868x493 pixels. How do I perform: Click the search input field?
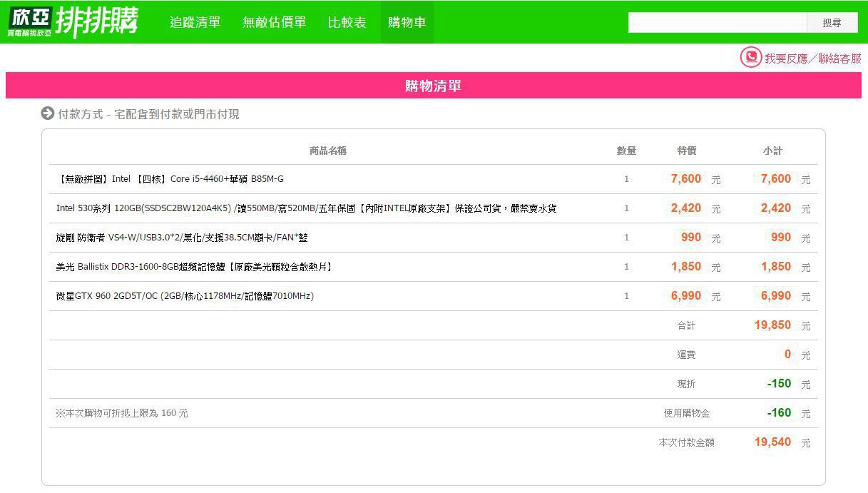coord(718,23)
